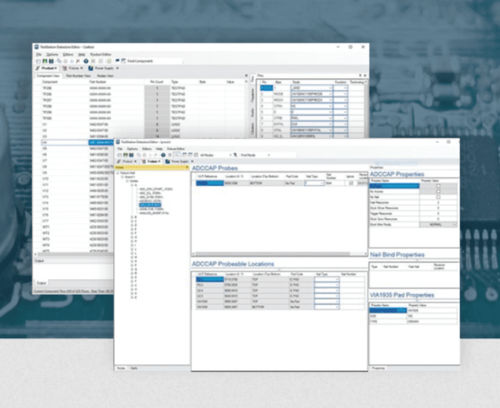Collapse the Nodes tree branch

coord(127,181)
